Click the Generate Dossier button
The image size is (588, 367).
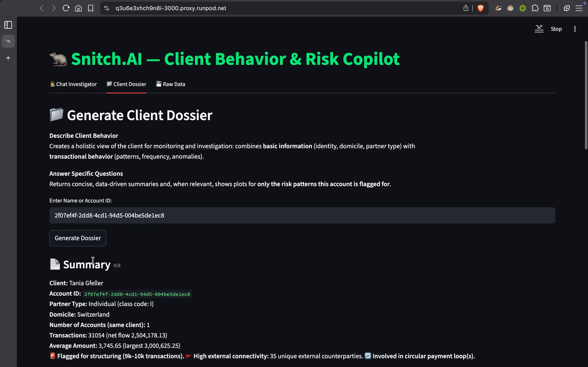point(78,238)
